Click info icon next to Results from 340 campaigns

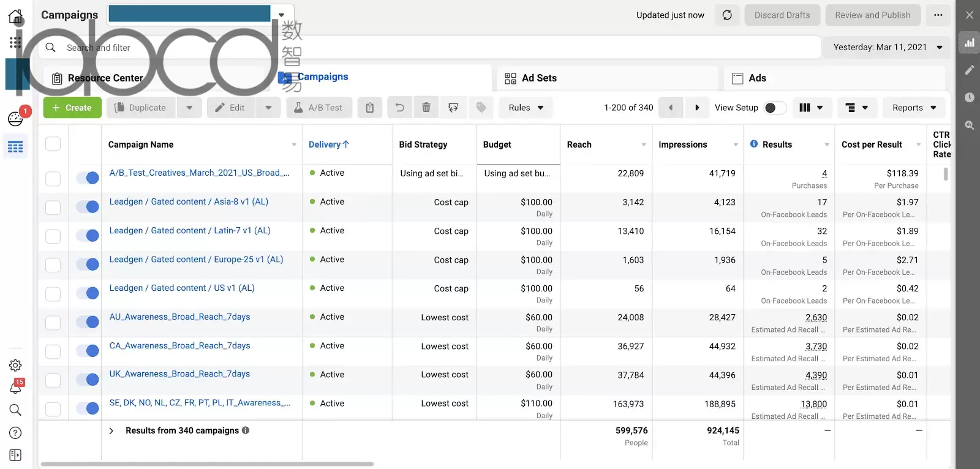tap(246, 430)
